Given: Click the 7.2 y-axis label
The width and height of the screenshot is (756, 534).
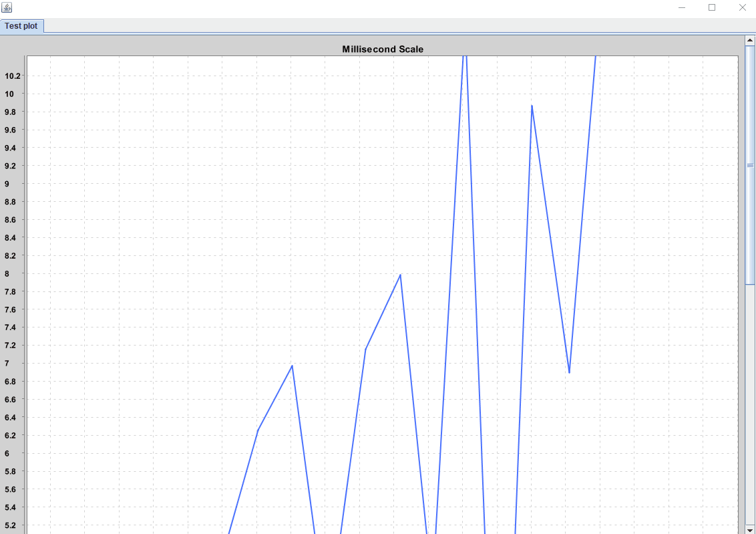Looking at the screenshot, I should tap(10, 346).
